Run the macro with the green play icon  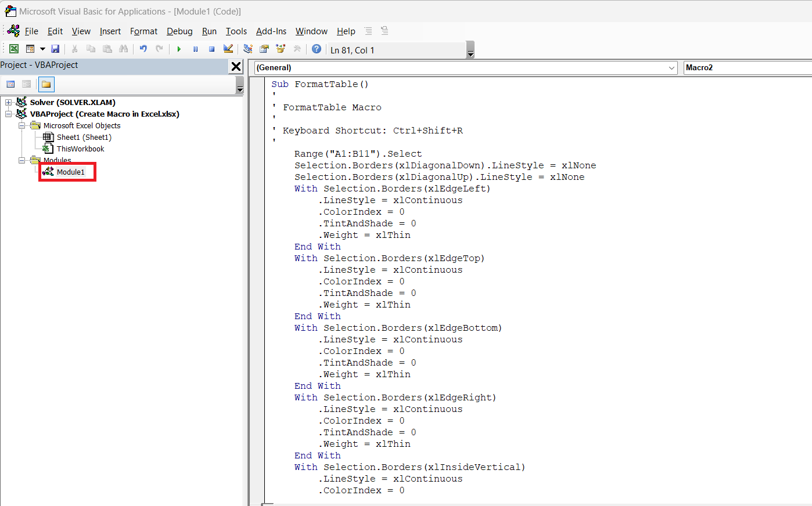click(179, 49)
